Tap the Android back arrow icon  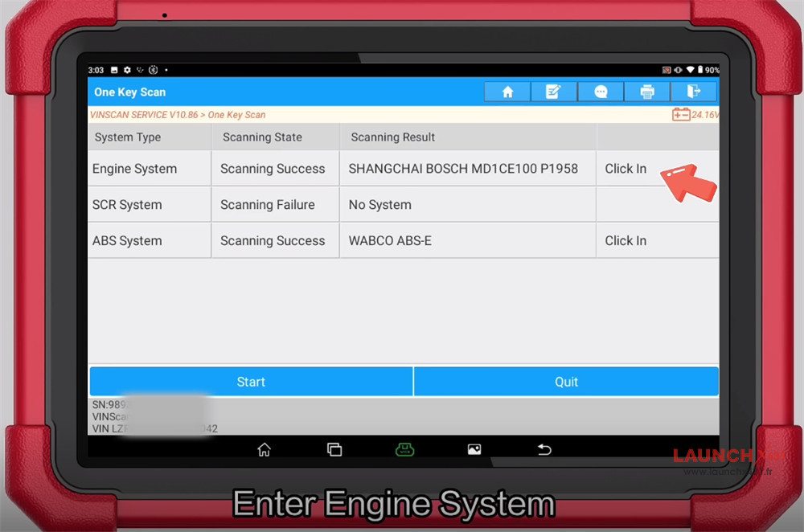tap(544, 449)
